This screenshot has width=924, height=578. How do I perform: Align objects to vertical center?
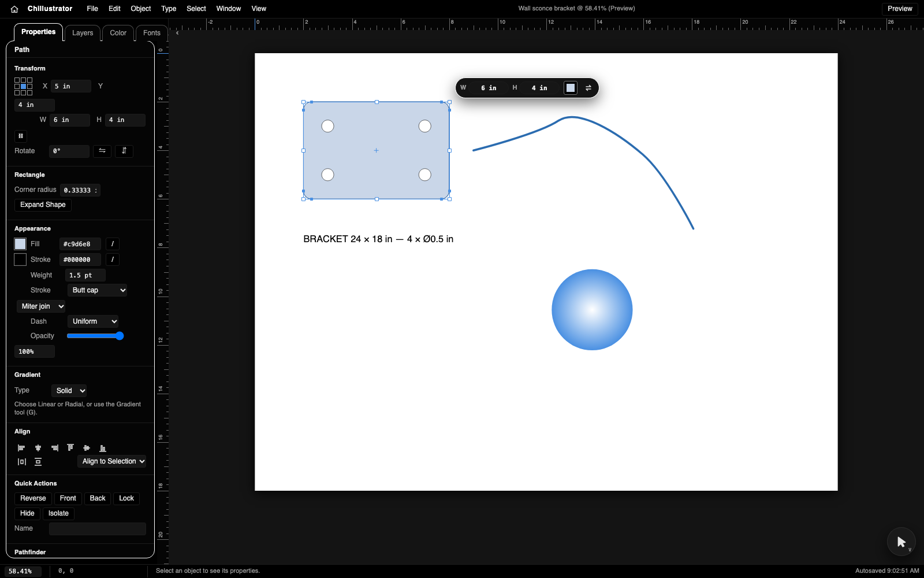coord(87,448)
